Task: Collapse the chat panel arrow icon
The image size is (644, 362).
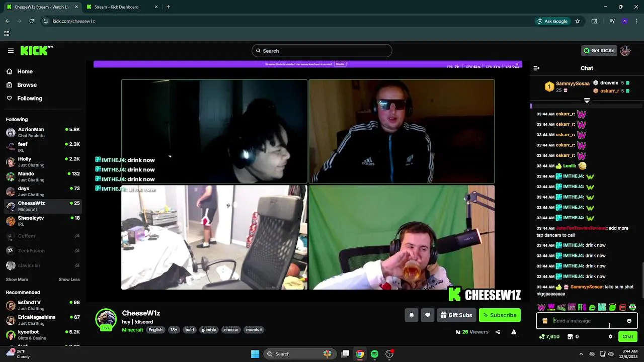Action: click(x=536, y=68)
